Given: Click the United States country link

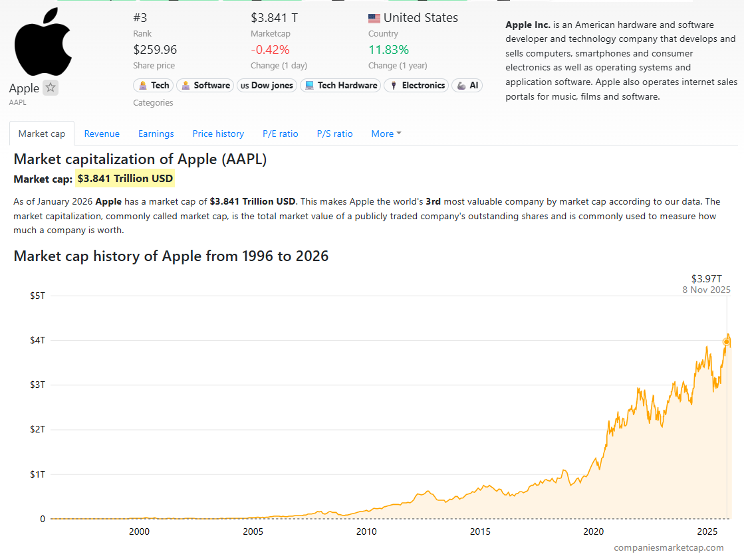Looking at the screenshot, I should (x=420, y=18).
